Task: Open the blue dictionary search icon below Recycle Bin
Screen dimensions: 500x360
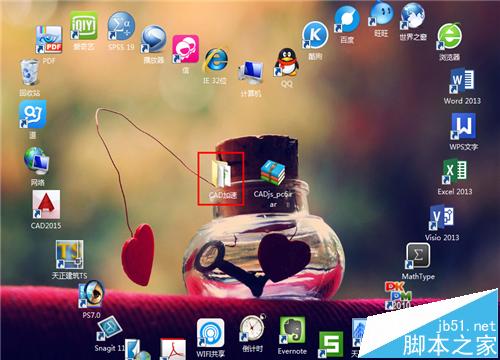Action: 32,114
